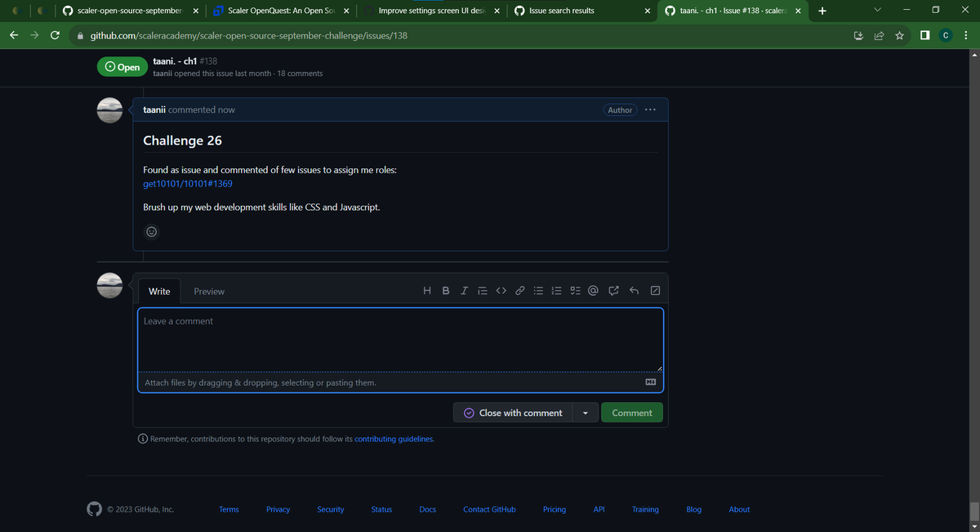Open the Pricing footer link
Screen dimensions: 980x532
point(555,509)
